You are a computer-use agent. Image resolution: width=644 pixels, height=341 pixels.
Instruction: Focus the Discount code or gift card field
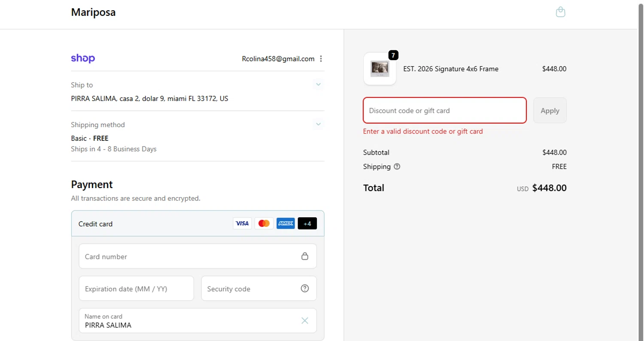[x=444, y=110]
